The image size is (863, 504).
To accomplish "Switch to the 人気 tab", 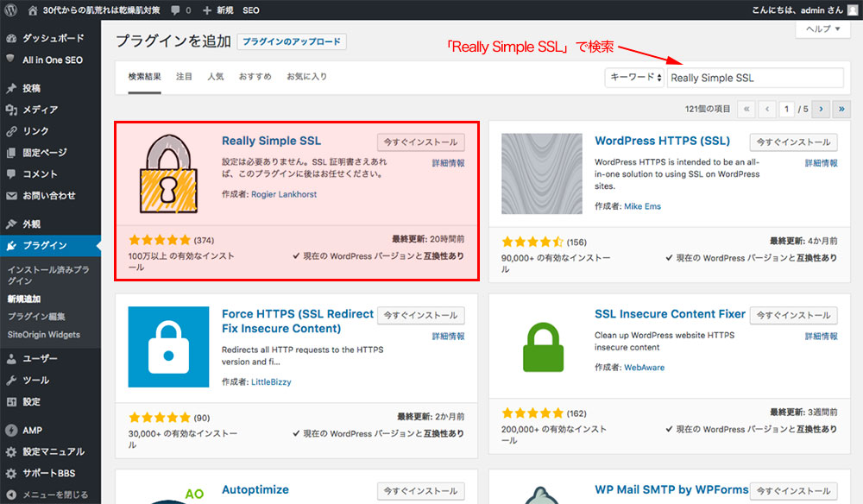I will tap(215, 77).
